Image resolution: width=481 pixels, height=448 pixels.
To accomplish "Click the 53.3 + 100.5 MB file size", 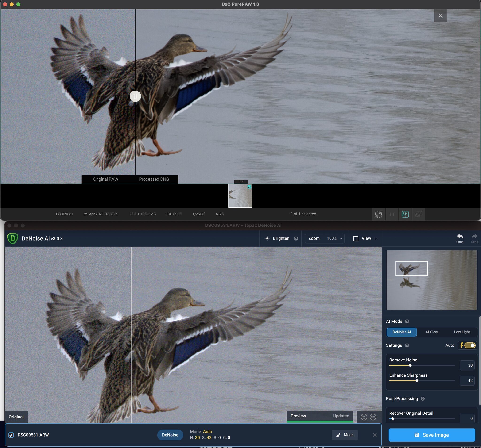I will [x=143, y=214].
